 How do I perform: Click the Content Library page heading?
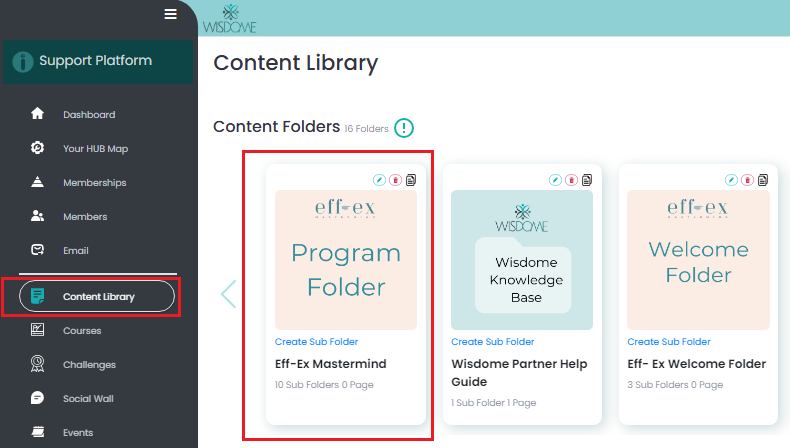(296, 63)
